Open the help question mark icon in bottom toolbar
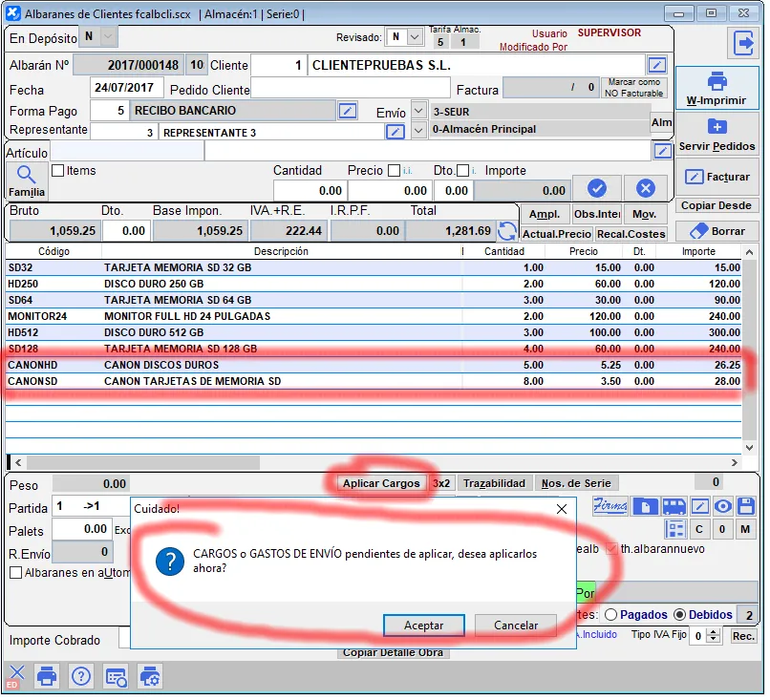The width and height of the screenshot is (770, 700). tap(80, 676)
